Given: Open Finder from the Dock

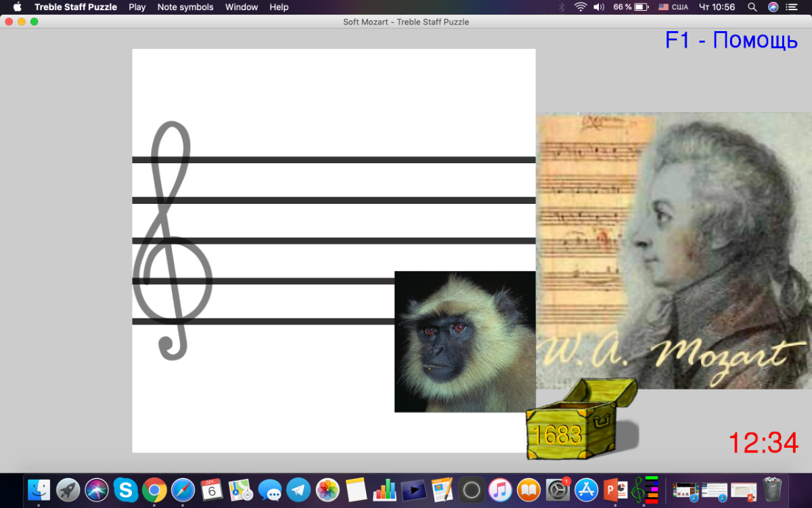Looking at the screenshot, I should (x=39, y=489).
